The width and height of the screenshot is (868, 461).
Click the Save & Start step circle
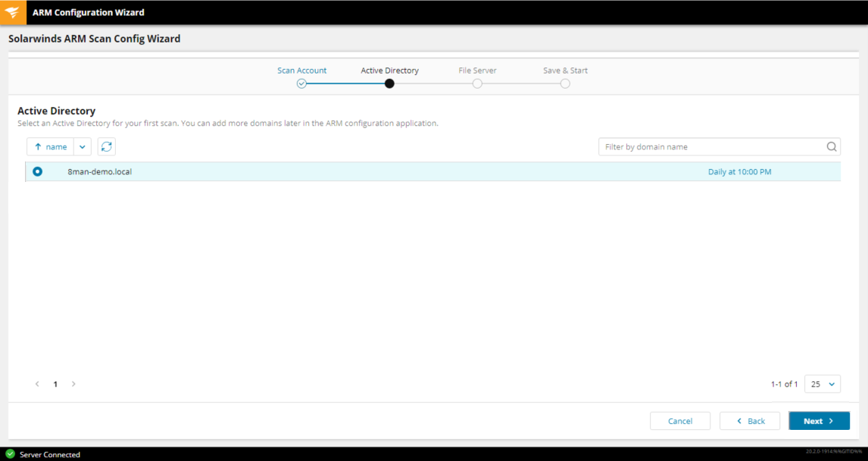[565, 84]
